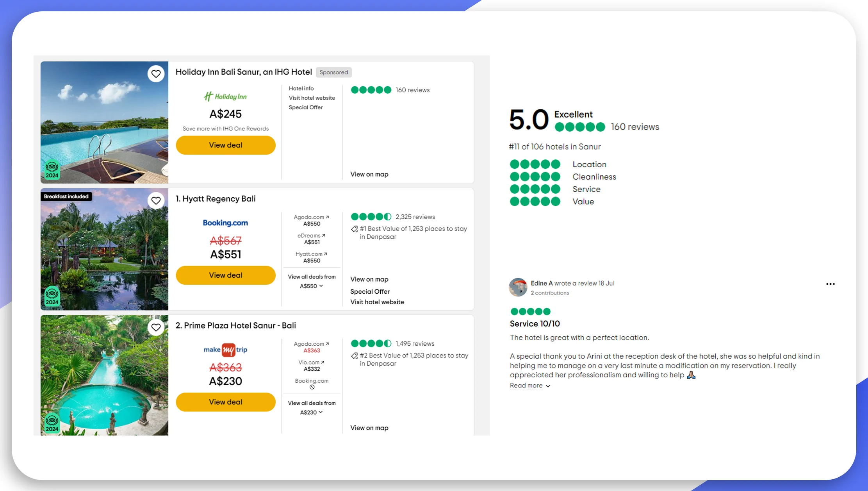The image size is (868, 491).
Task: Open 1. Hyatt Regency Bali title
Action: [216, 199]
